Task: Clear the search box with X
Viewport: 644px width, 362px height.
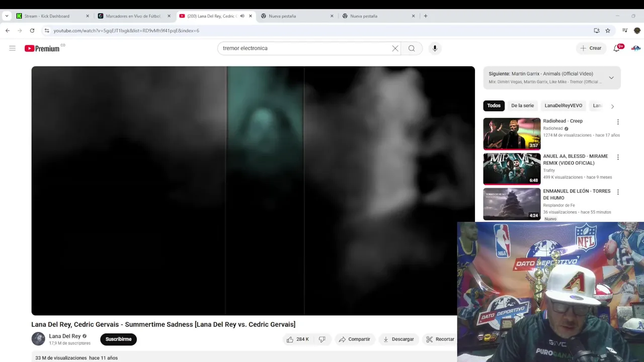Action: tap(395, 48)
